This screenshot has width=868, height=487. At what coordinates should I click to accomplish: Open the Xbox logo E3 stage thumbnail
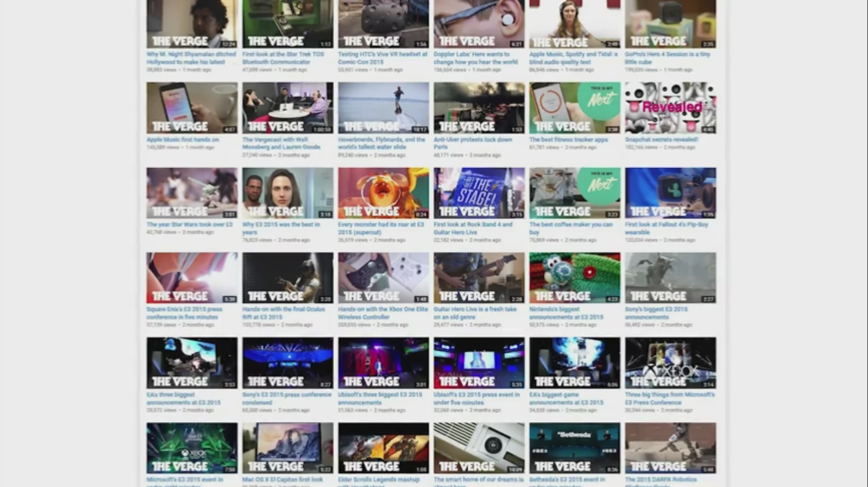pyautogui.click(x=670, y=363)
